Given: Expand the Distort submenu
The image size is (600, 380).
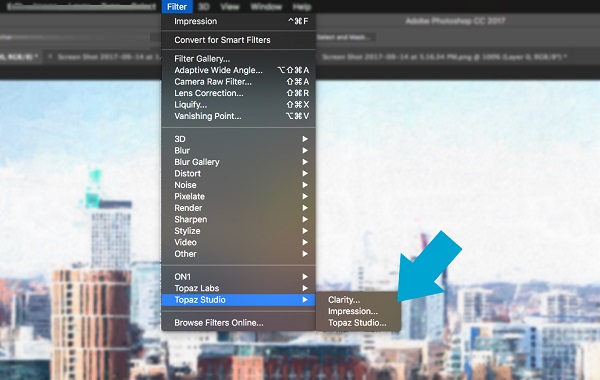Looking at the screenshot, I should [238, 173].
